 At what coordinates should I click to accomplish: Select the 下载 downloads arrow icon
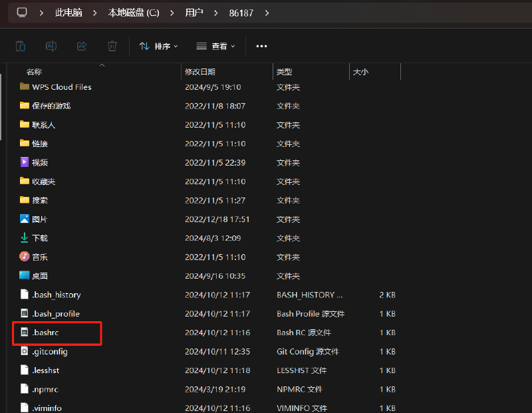(x=25, y=237)
